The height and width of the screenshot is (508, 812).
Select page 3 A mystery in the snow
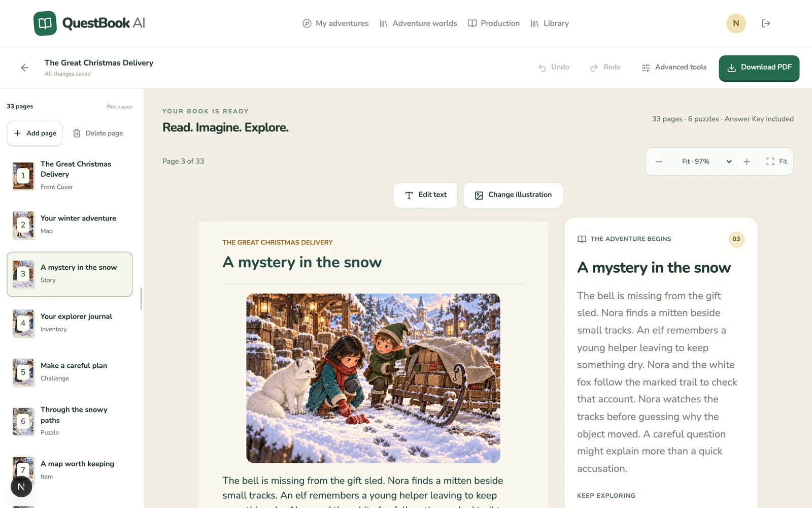tap(70, 274)
